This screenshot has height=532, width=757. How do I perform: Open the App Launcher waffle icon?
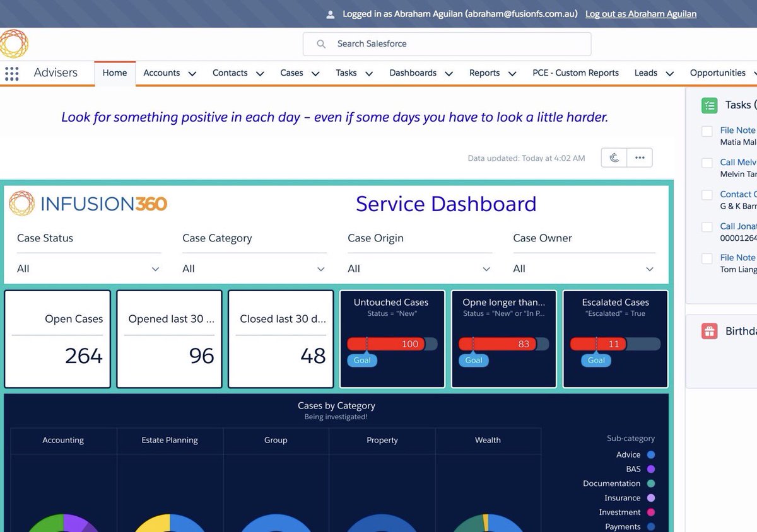coord(11,74)
